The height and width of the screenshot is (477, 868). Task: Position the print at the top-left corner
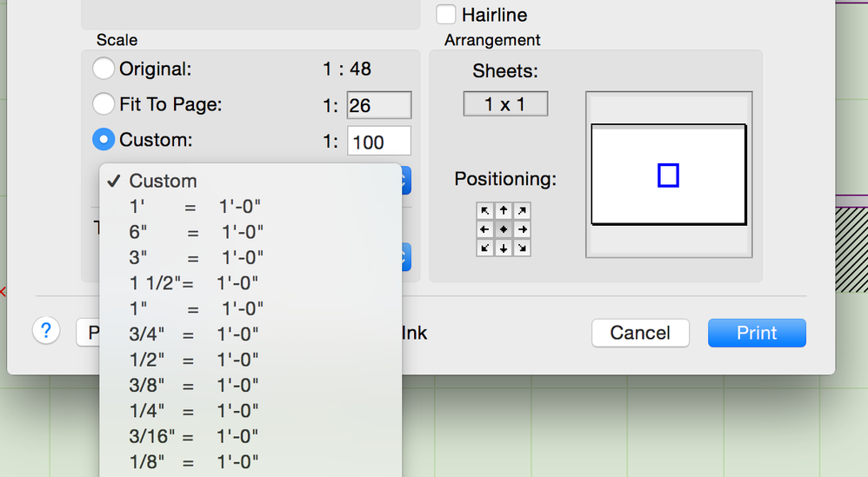[485, 211]
